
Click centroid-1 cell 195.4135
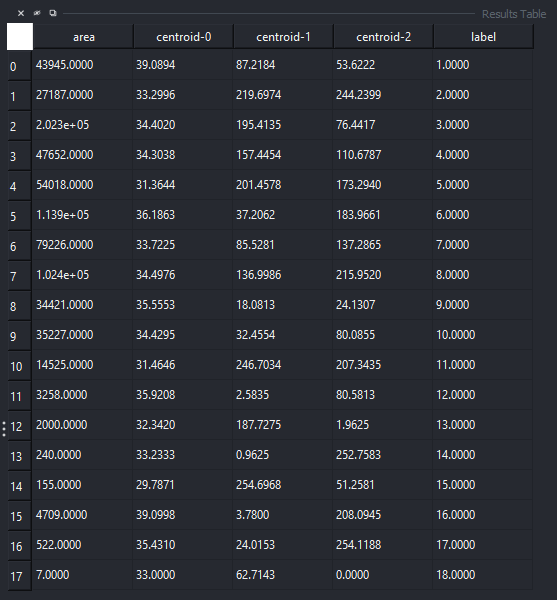click(283, 125)
